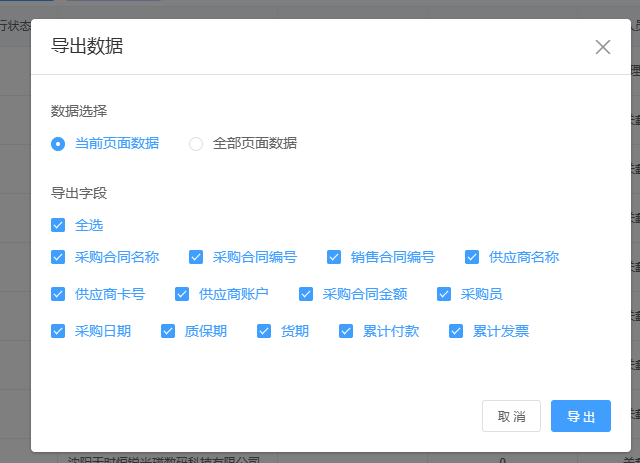The width and height of the screenshot is (640, 463).
Task: Disable 累计发票 export field
Action: point(457,331)
